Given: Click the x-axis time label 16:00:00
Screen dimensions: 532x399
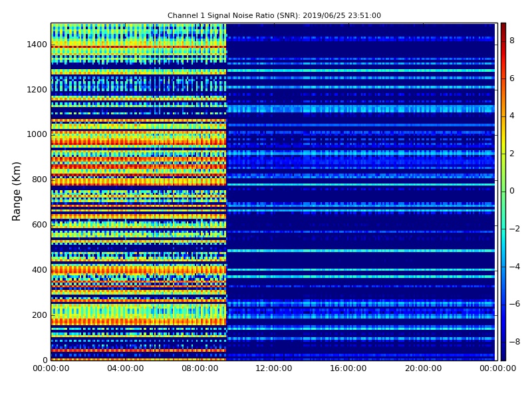Looking at the screenshot, I should point(348,368).
